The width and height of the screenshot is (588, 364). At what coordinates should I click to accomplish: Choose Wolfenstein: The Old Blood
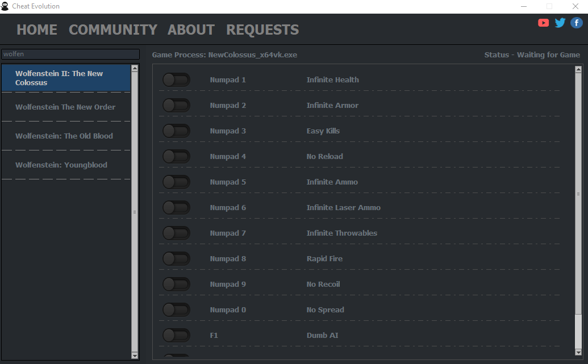pos(66,136)
